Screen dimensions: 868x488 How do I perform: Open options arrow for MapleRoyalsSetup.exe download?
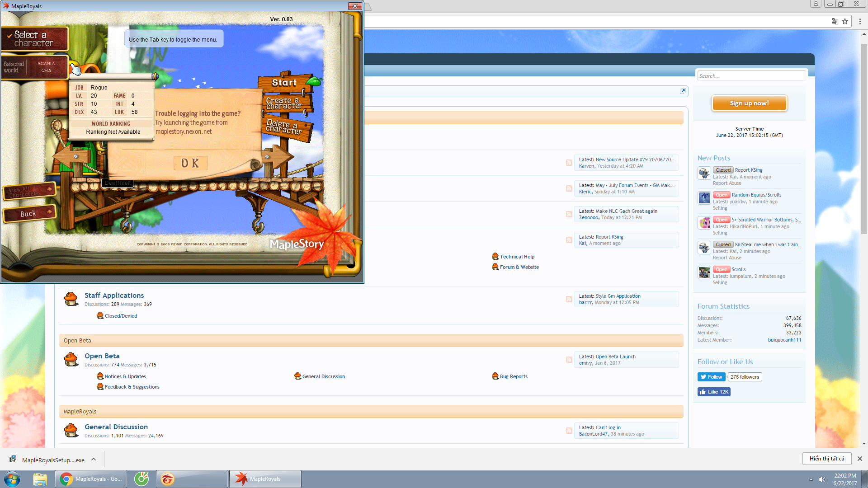[x=94, y=459]
